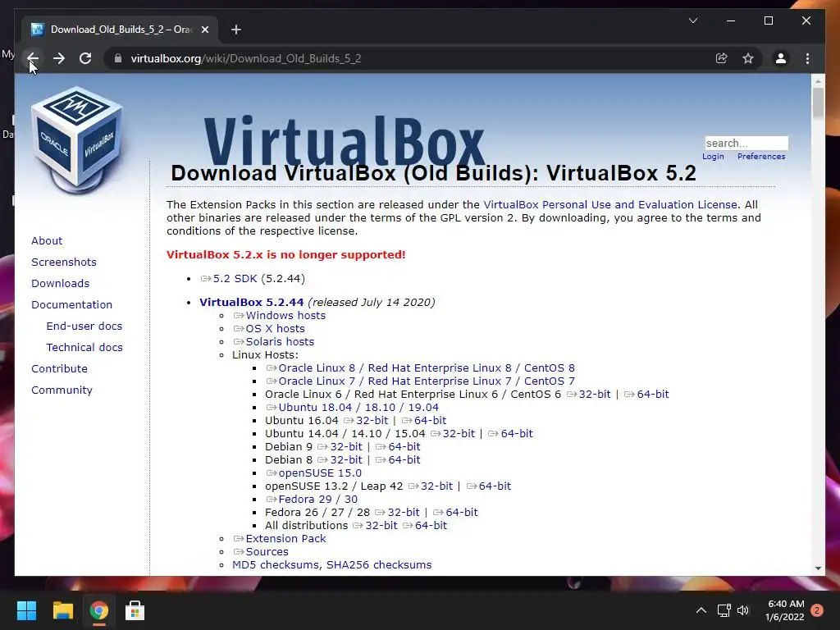Bookmark this page with the star icon
840x630 pixels.
[748, 58]
